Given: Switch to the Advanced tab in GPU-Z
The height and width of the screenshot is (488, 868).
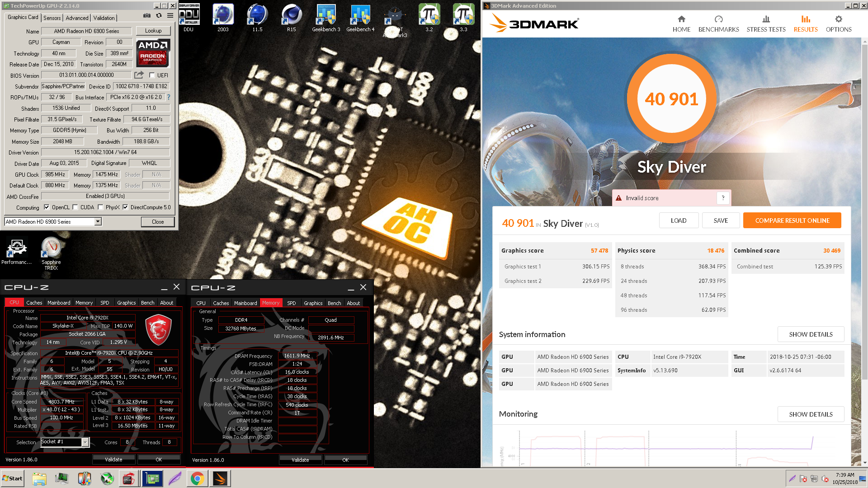Looking at the screenshot, I should point(77,18).
